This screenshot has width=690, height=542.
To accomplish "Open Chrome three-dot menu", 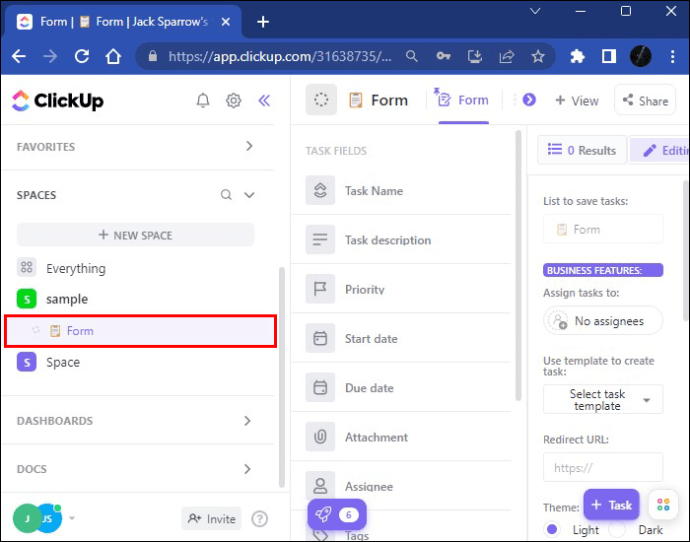I will pos(672,56).
